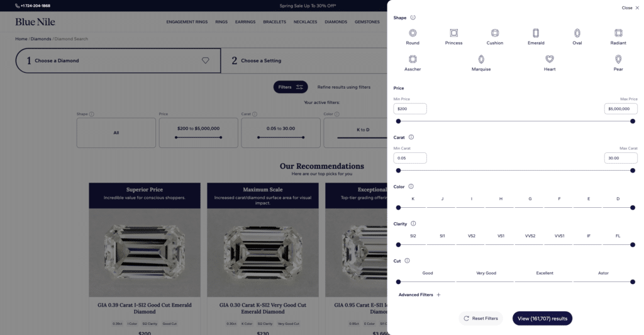This screenshot has height=335, width=644.
Task: Close the filter panel
Action: (630, 8)
